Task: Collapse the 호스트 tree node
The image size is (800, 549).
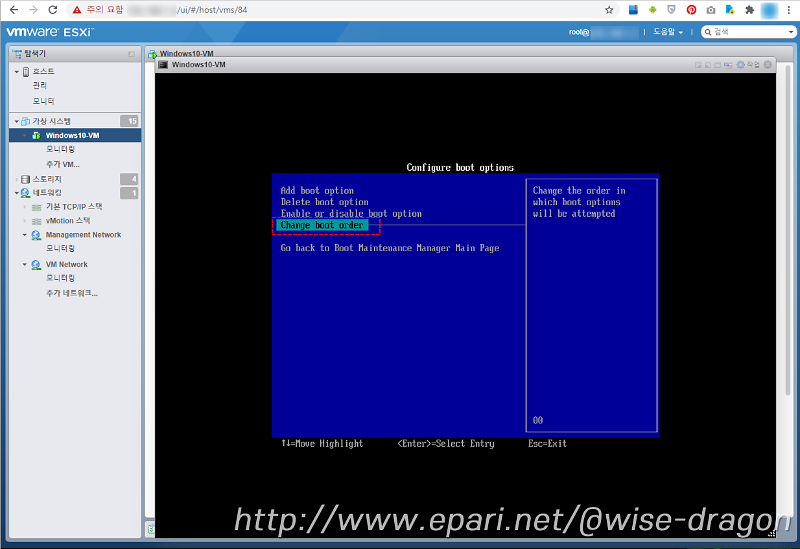Action: click(17, 72)
